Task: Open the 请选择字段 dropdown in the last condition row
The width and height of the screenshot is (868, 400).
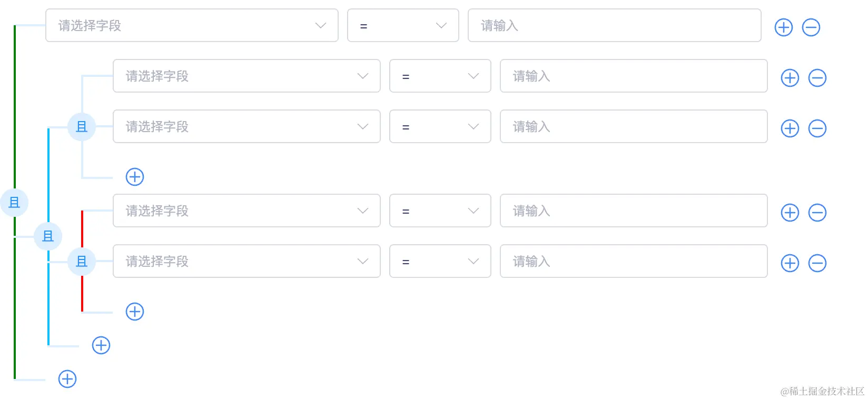Action: pyautogui.click(x=246, y=261)
